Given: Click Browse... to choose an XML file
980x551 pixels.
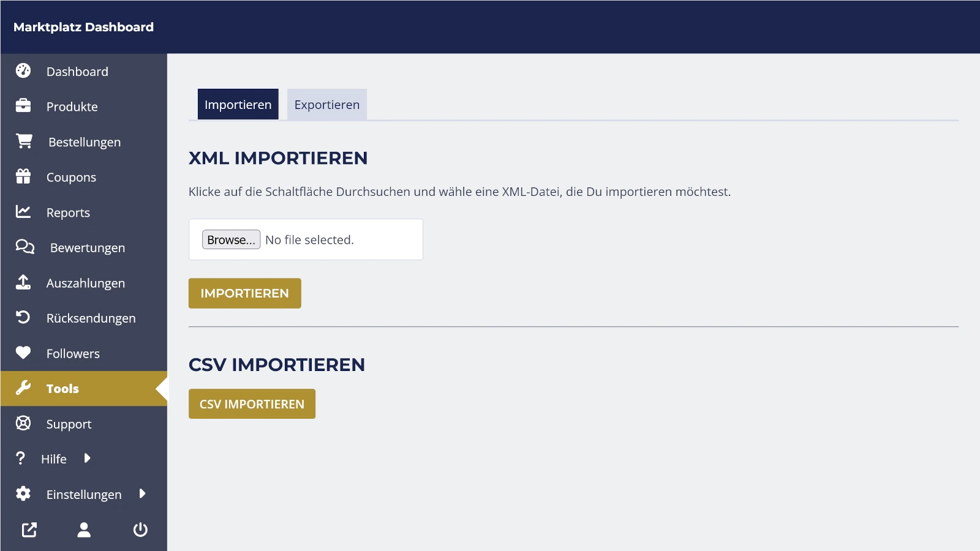Looking at the screenshot, I should 232,239.
